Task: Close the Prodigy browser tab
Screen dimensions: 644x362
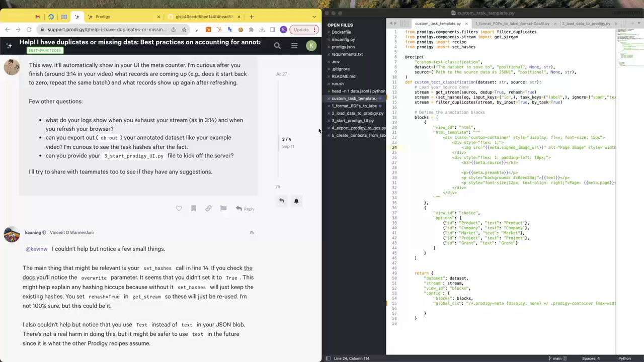Action: click(x=159, y=17)
